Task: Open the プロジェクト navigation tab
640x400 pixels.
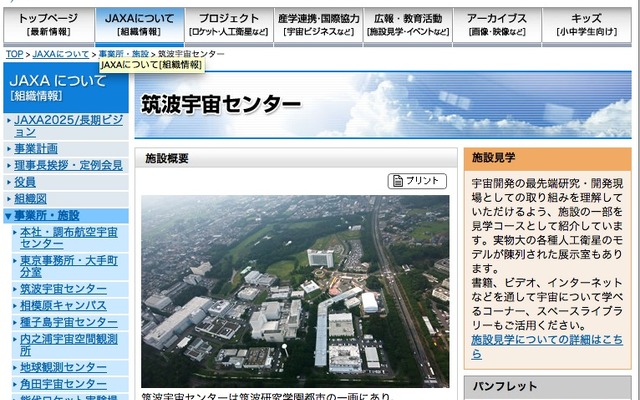Action: tap(229, 25)
